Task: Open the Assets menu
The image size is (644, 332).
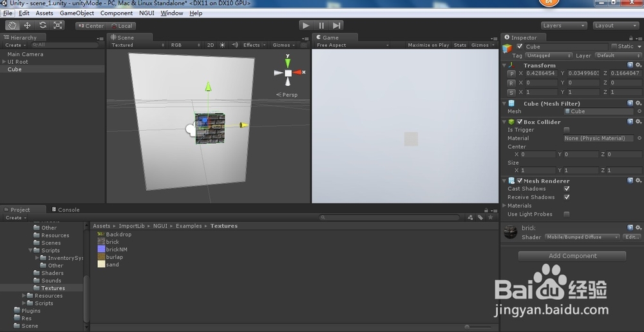Action: pyautogui.click(x=44, y=13)
